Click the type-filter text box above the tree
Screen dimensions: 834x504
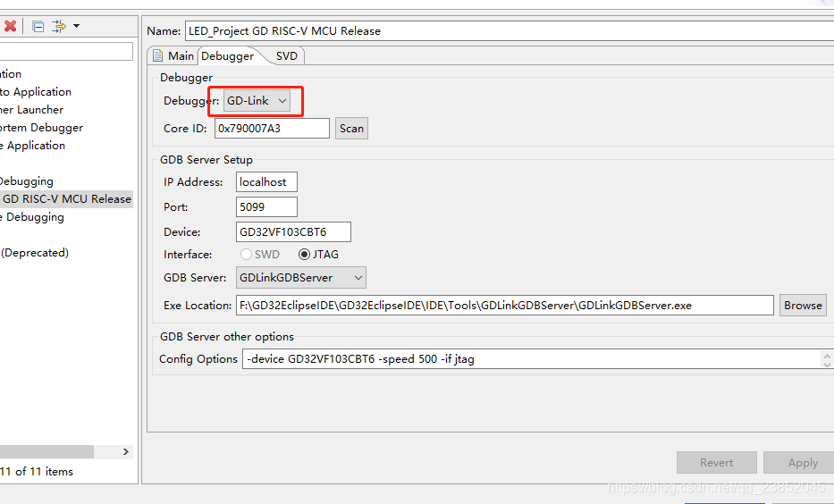point(66,52)
